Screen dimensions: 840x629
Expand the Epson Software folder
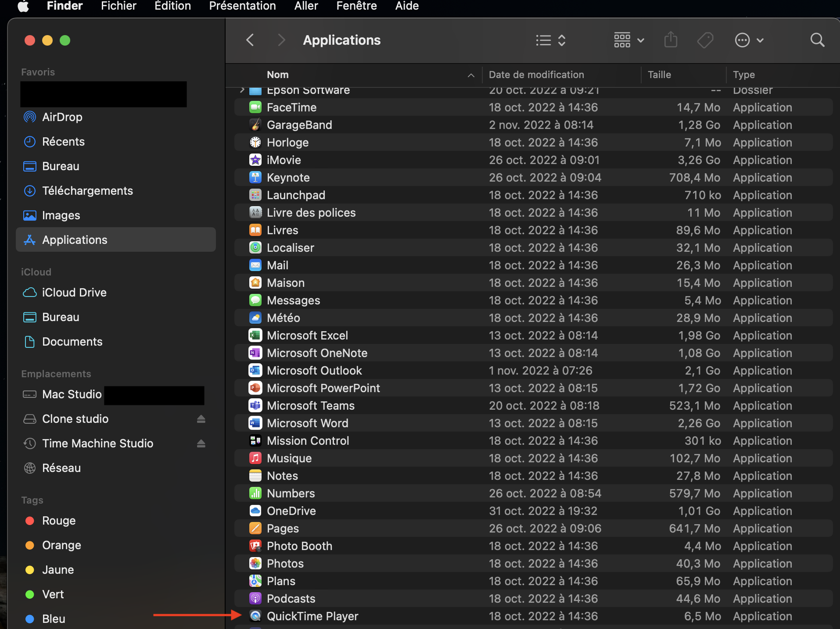tap(242, 90)
